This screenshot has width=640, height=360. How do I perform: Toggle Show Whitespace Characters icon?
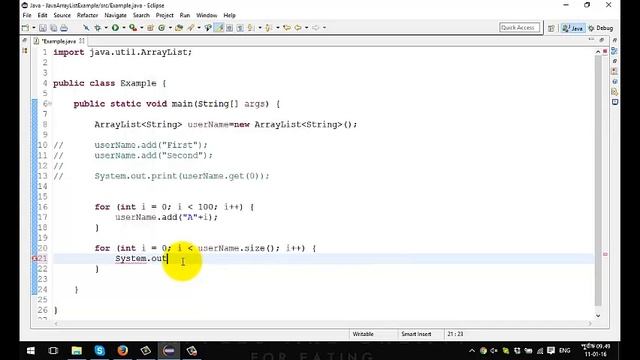coord(240,28)
